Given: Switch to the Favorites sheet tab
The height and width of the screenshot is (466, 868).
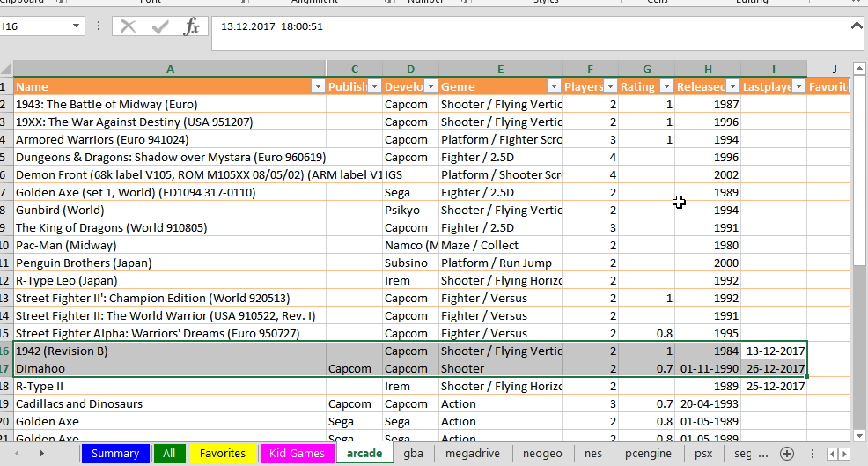Looking at the screenshot, I should tap(223, 454).
